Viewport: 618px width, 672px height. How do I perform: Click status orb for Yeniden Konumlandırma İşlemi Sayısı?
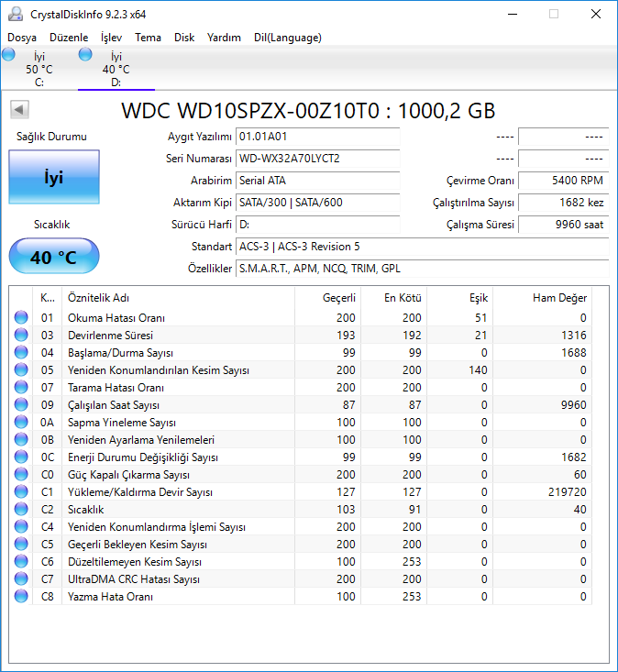tap(21, 527)
